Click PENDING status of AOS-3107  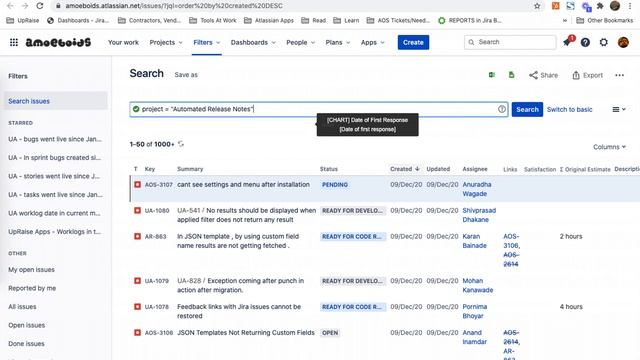tap(335, 185)
